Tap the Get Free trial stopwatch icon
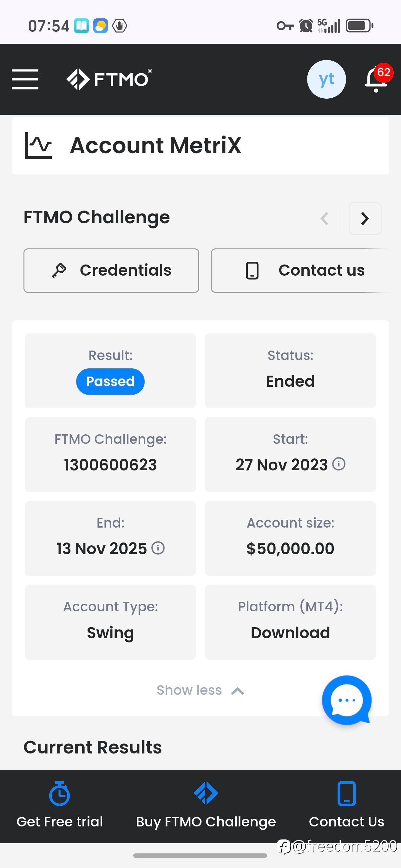Viewport: 401px width, 868px height. (x=59, y=793)
